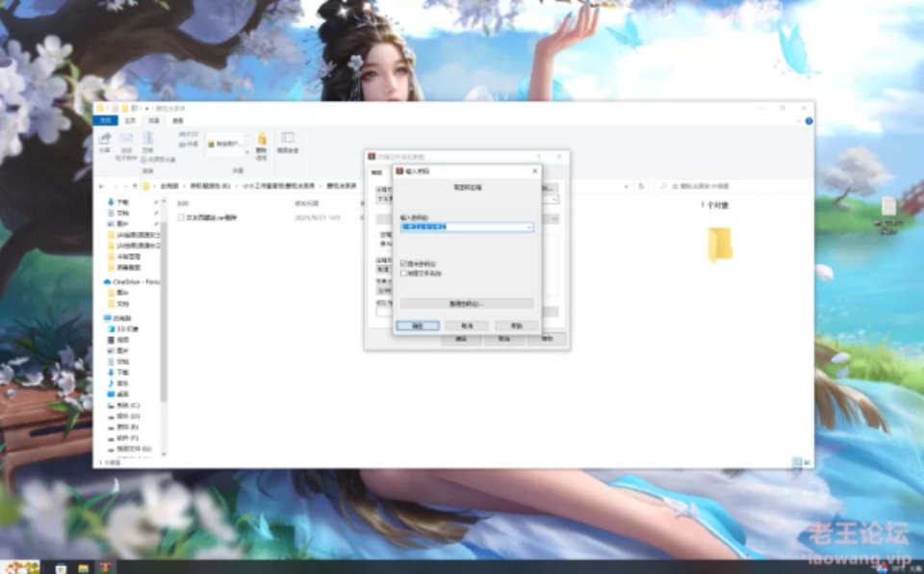Click the Burn to disc ribbon item
The width and height of the screenshot is (924, 574).
(x=159, y=159)
